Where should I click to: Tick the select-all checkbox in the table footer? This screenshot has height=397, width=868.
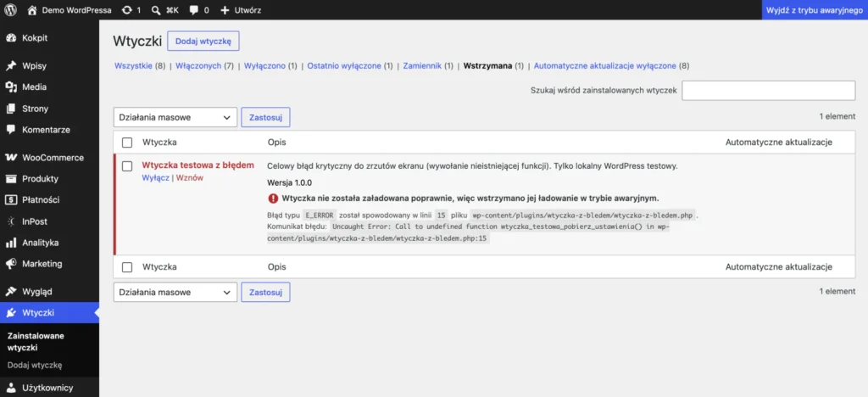pos(127,267)
